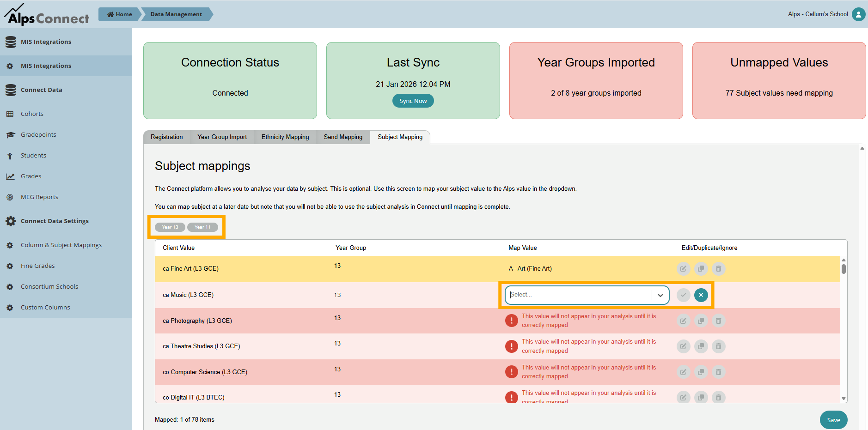Click duplicate icon for ca Photography row
Image resolution: width=868 pixels, height=430 pixels.
pos(701,321)
